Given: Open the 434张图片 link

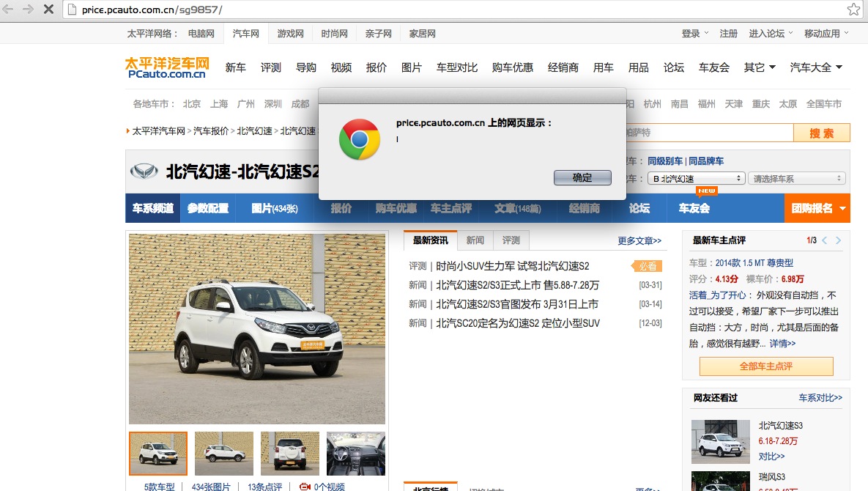Looking at the screenshot, I should click(211, 487).
